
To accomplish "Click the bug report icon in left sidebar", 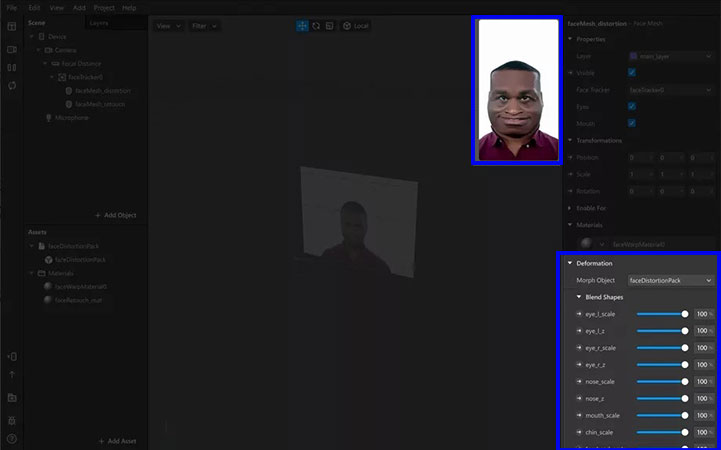I will pyautogui.click(x=12, y=421).
